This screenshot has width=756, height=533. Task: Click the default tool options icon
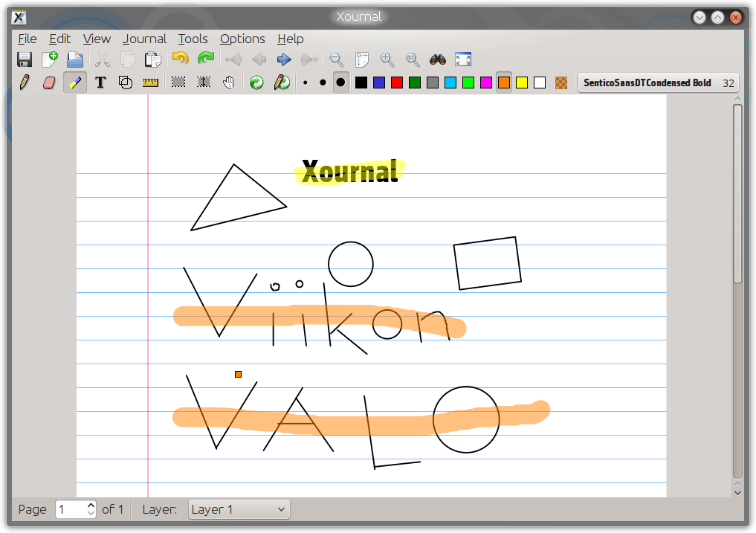pyautogui.click(x=256, y=83)
